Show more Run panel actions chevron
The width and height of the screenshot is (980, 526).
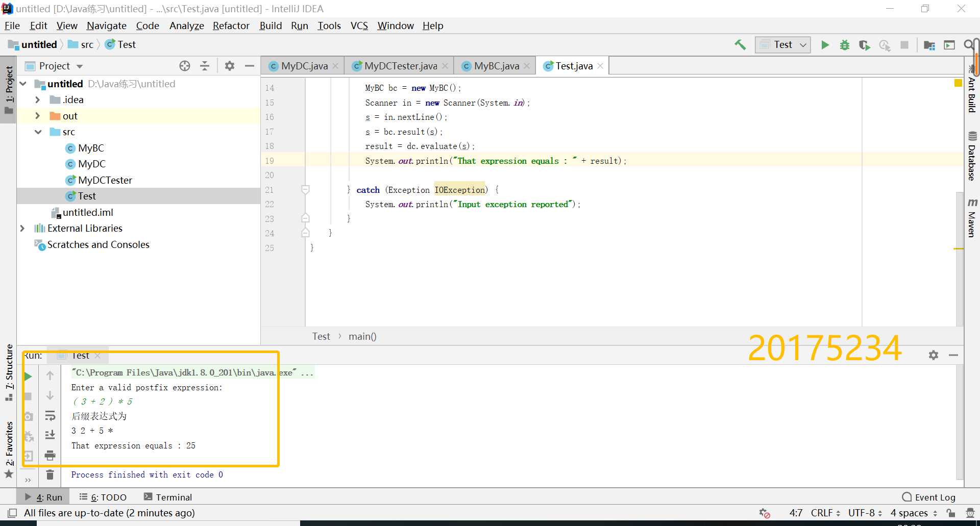click(28, 480)
